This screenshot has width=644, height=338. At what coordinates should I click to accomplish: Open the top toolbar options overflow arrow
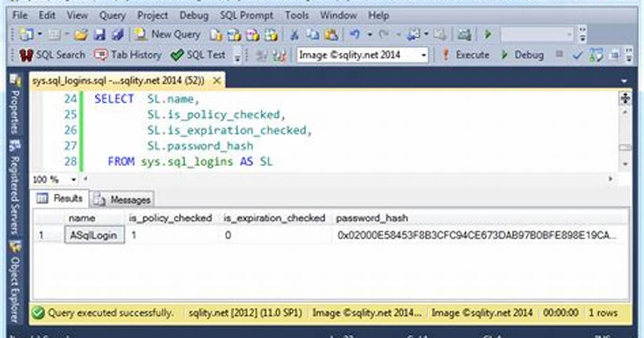[x=583, y=35]
